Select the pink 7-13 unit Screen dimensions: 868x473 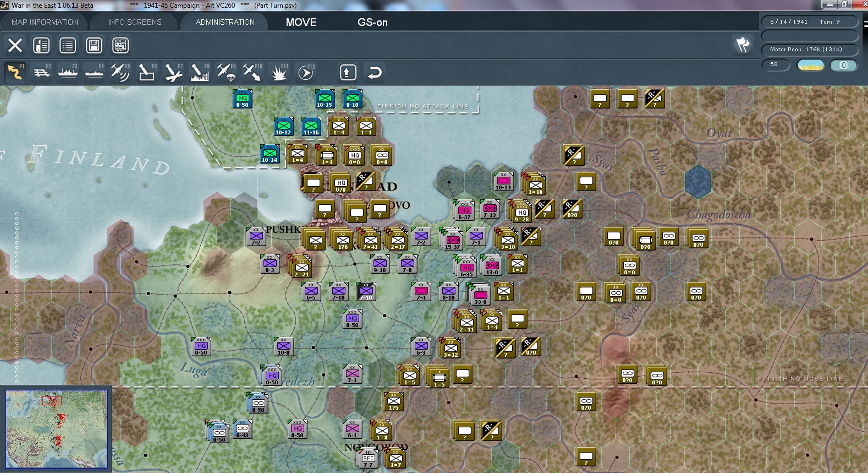490,209
